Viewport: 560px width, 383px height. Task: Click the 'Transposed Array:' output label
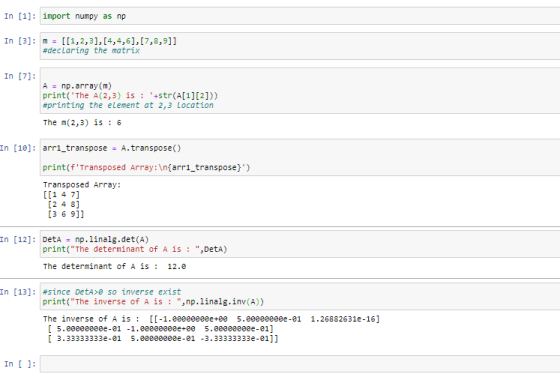pos(82,185)
